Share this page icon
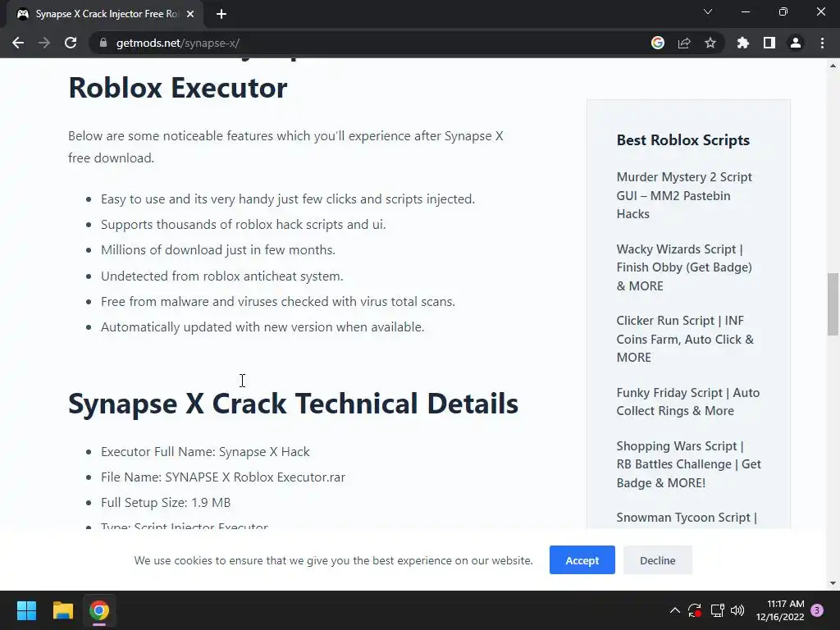 (x=683, y=43)
